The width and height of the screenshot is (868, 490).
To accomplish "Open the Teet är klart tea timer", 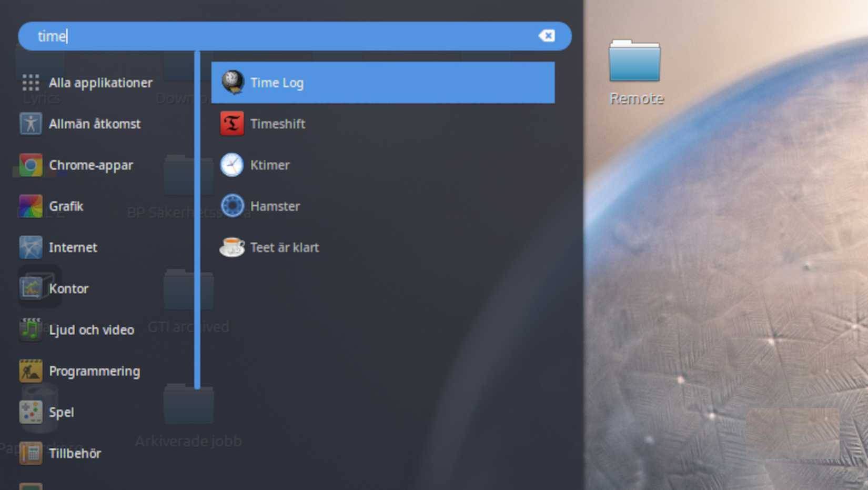I will (285, 247).
